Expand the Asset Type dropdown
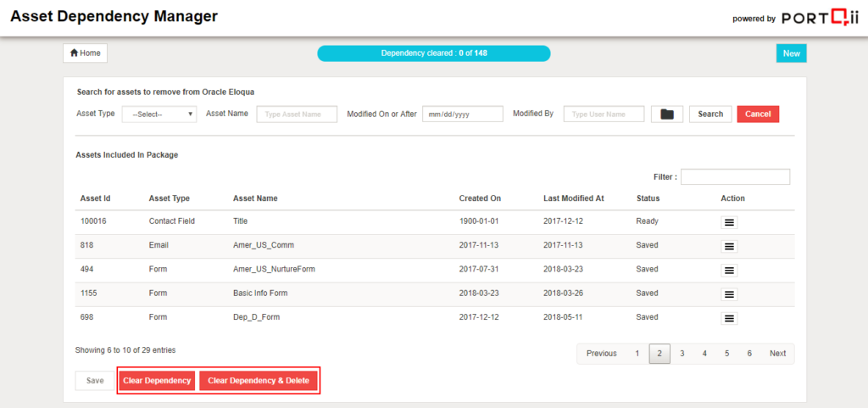Image resolution: width=868 pixels, height=408 pixels. [x=159, y=115]
